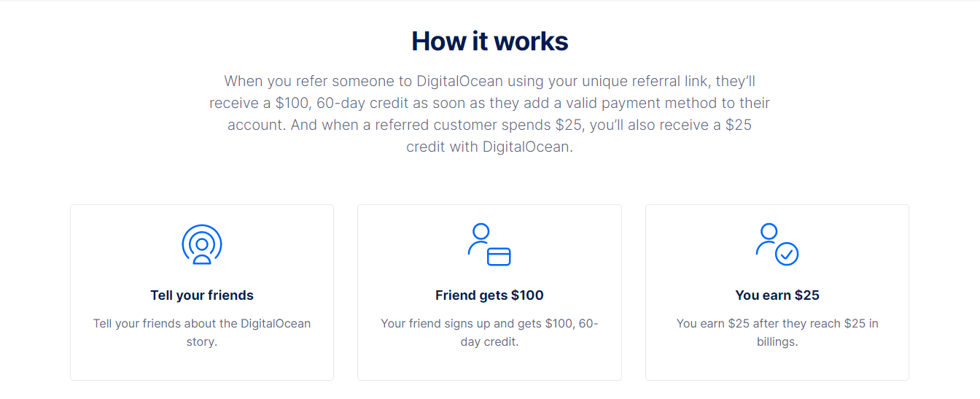
Task: Click the person-with-checkmark icon
Action: [777, 244]
